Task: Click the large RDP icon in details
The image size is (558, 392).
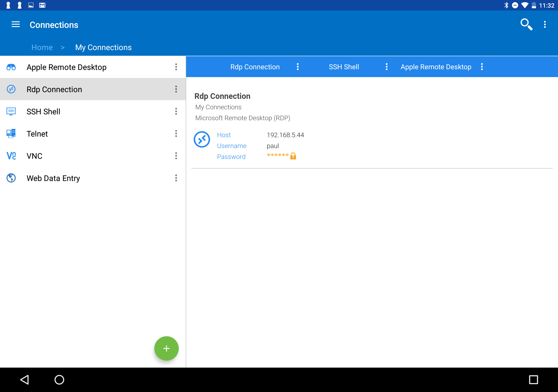Action: coord(202,139)
